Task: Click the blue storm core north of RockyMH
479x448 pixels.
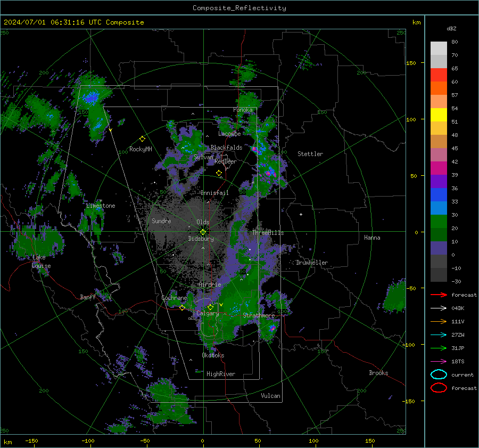Action: pyautogui.click(x=91, y=97)
